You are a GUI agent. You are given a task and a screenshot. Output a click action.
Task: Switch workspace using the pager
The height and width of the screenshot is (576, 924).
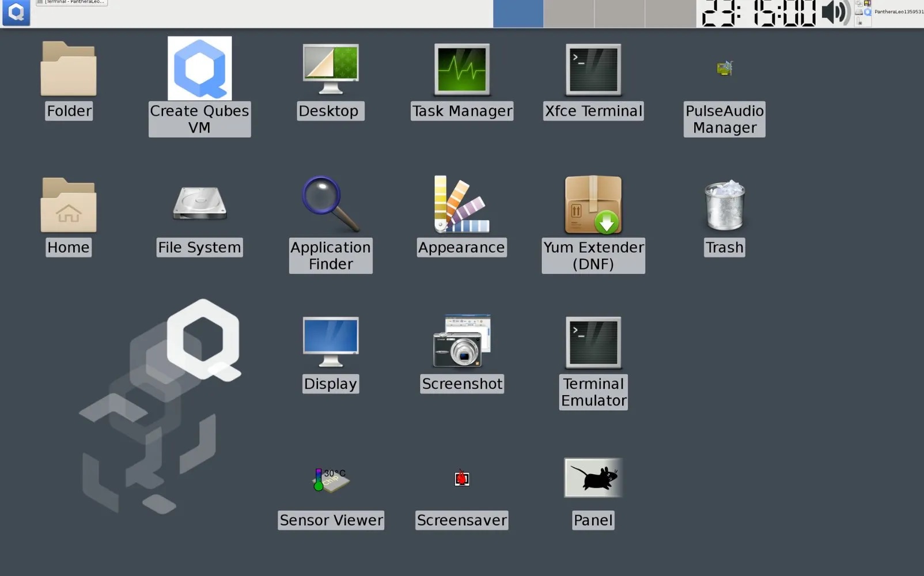pos(517,13)
